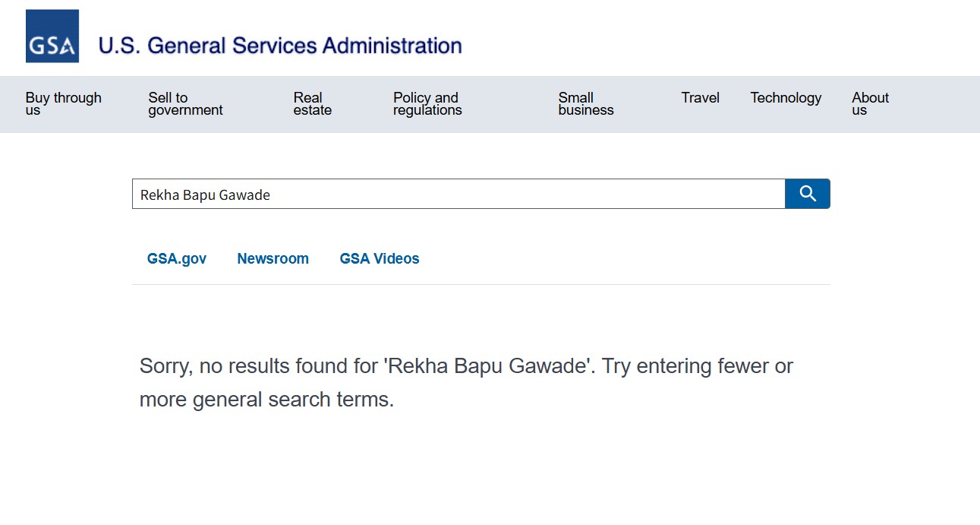Click the quoted search term in the no-results message
The image size is (980, 525).
pos(488,366)
